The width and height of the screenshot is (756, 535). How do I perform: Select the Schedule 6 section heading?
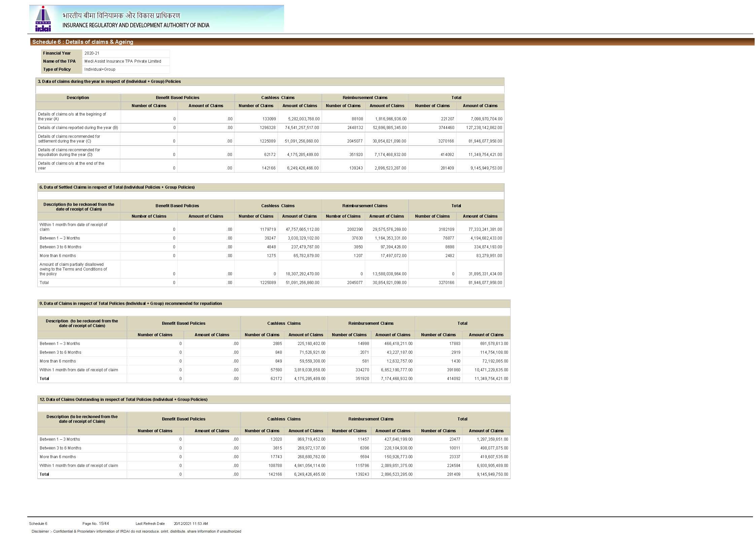(x=83, y=42)
